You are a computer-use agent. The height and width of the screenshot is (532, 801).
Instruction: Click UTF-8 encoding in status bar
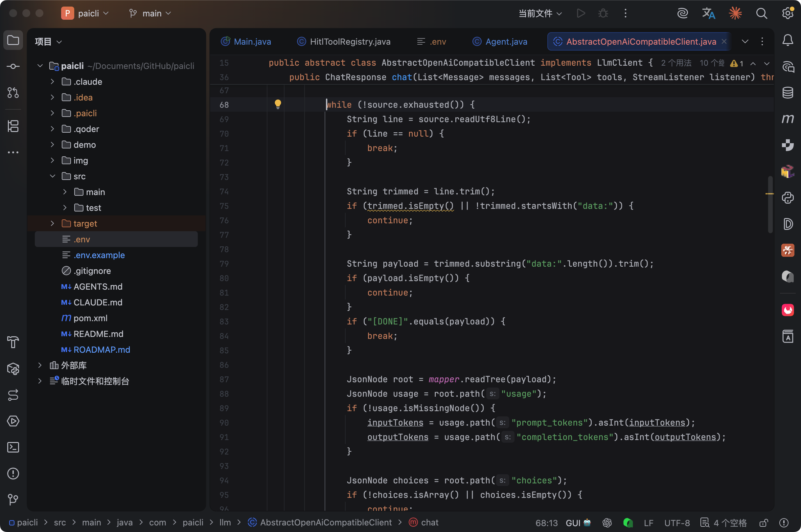[x=677, y=522]
